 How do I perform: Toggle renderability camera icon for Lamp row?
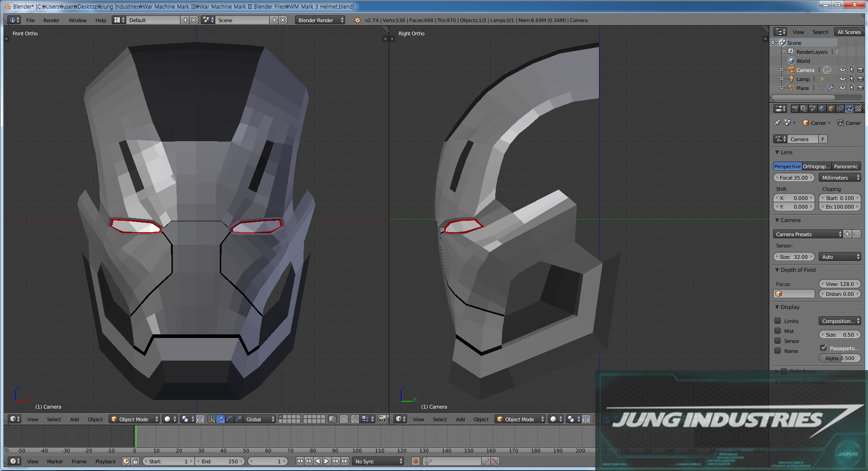pos(860,79)
